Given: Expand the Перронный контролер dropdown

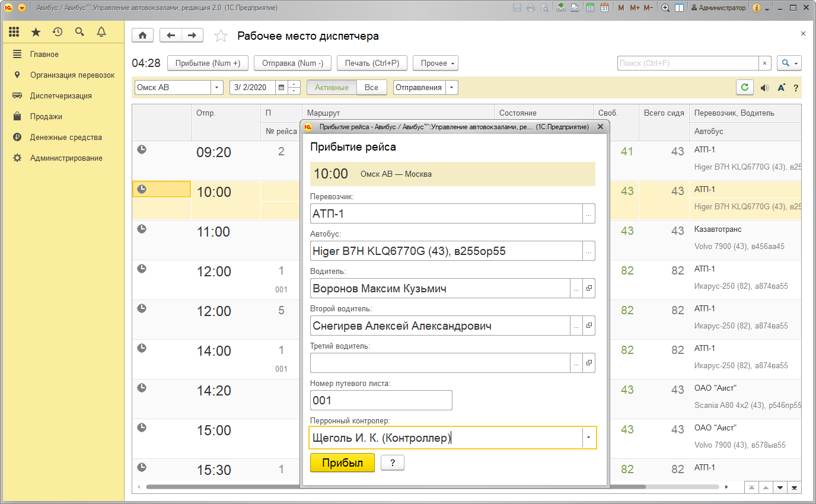Looking at the screenshot, I should pos(588,438).
